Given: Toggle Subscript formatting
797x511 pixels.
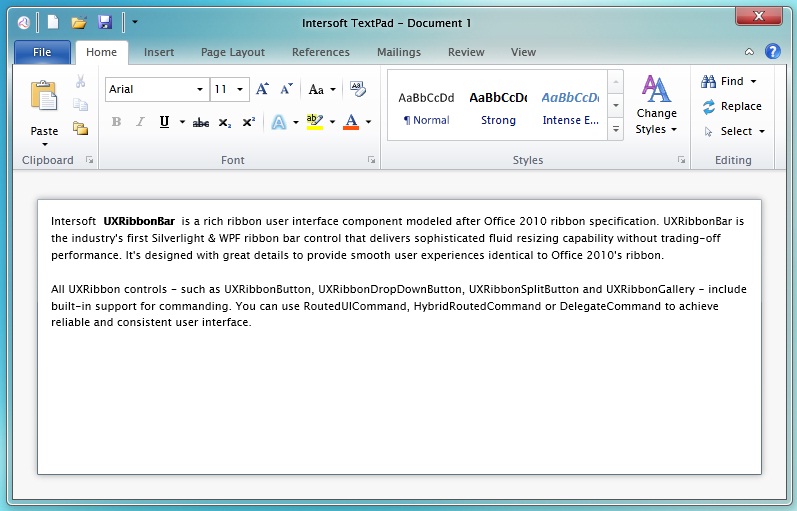Looking at the screenshot, I should click(x=225, y=123).
